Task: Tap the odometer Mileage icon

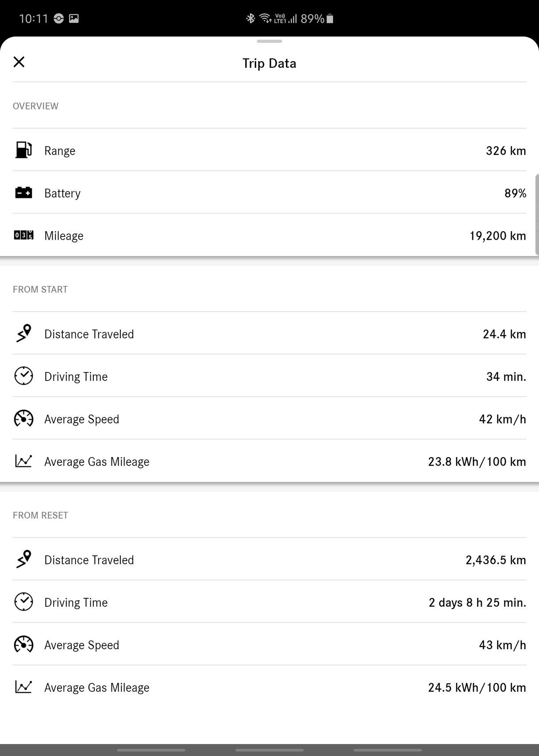Action: point(23,235)
